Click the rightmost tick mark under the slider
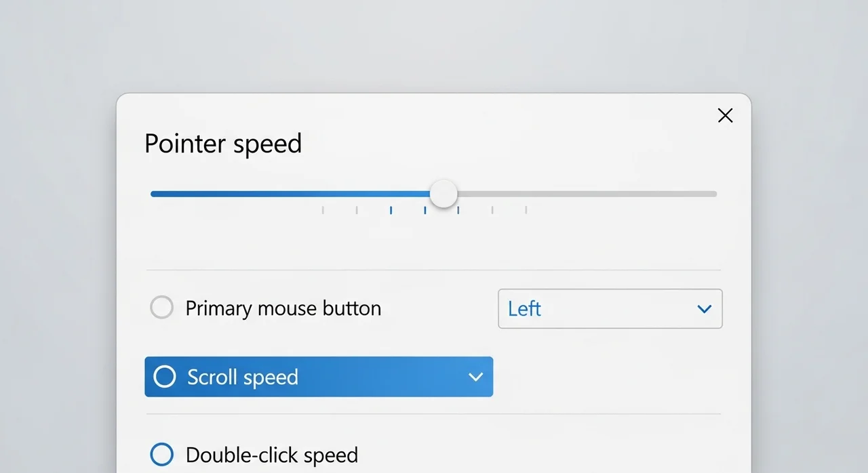868x473 pixels. pyautogui.click(x=526, y=210)
